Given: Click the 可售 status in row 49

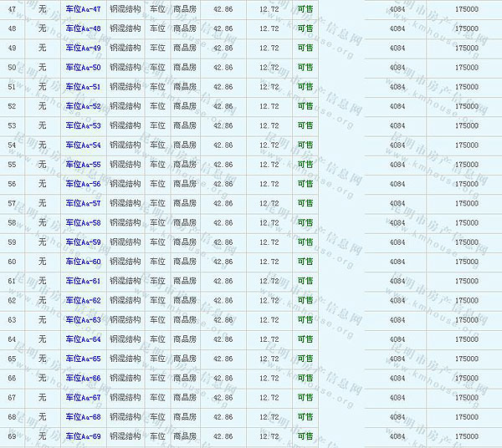Looking at the screenshot, I should [305, 48].
